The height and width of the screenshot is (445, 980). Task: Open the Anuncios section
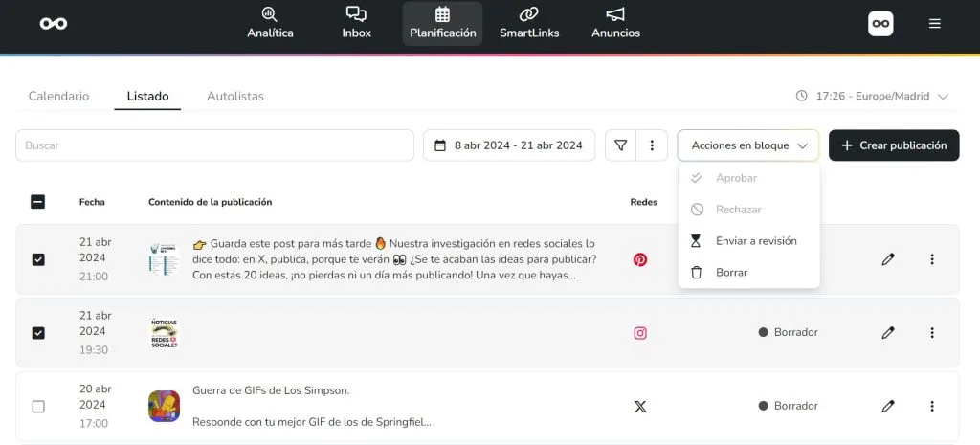[x=615, y=24]
